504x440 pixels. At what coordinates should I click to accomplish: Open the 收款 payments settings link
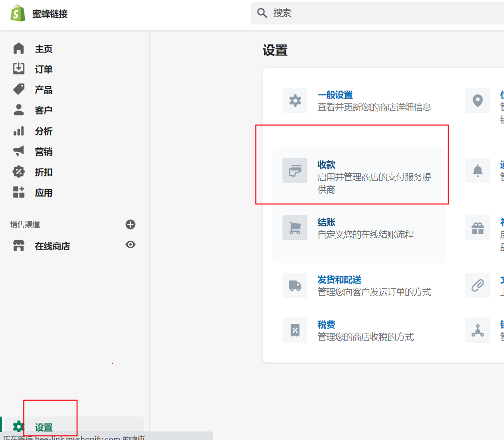point(326,165)
